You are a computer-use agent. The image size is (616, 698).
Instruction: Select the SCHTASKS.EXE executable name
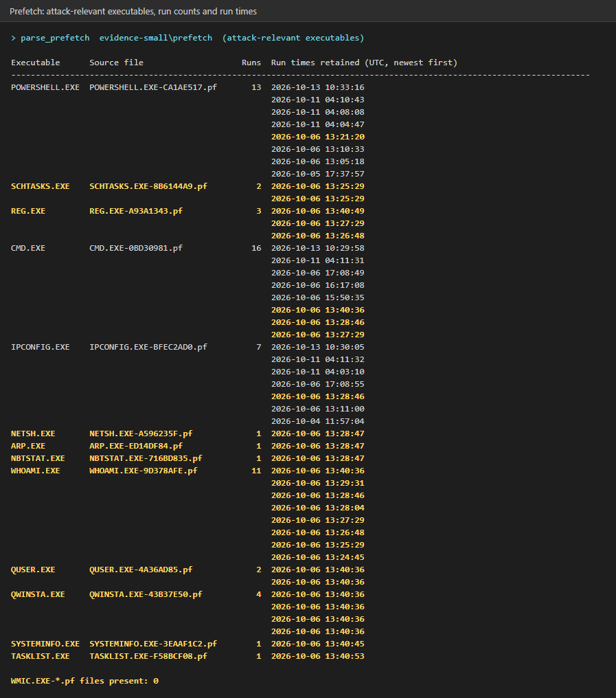(x=41, y=186)
